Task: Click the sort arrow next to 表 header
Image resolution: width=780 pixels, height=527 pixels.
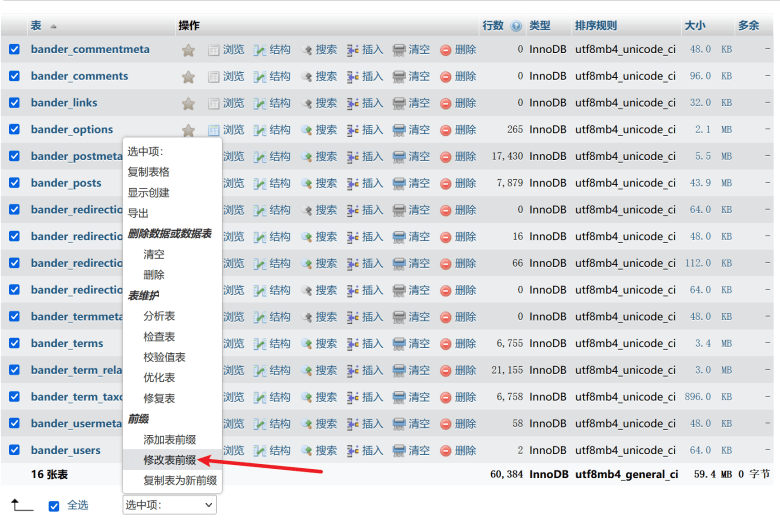Action: (53, 26)
